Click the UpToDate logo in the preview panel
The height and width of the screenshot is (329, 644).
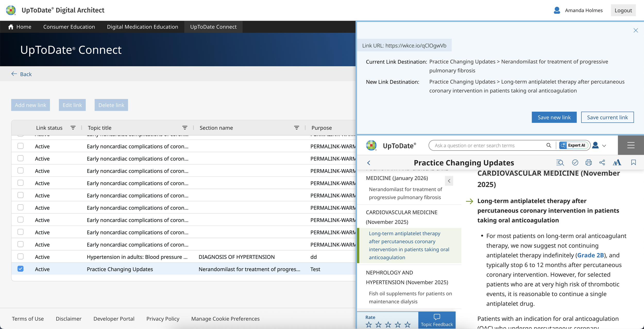pos(371,145)
